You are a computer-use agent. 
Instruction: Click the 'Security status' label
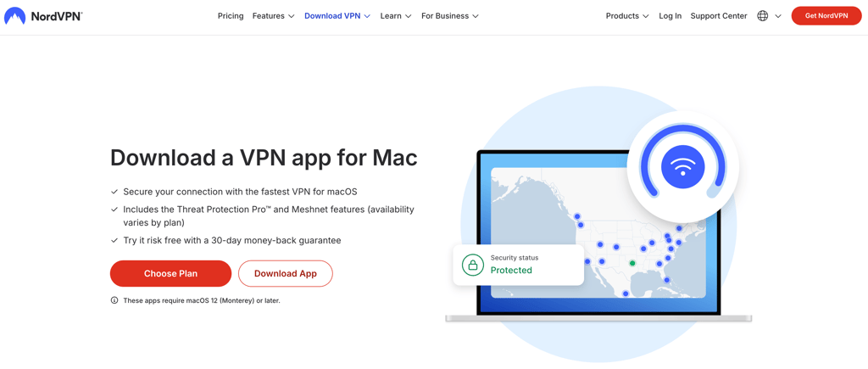[515, 258]
